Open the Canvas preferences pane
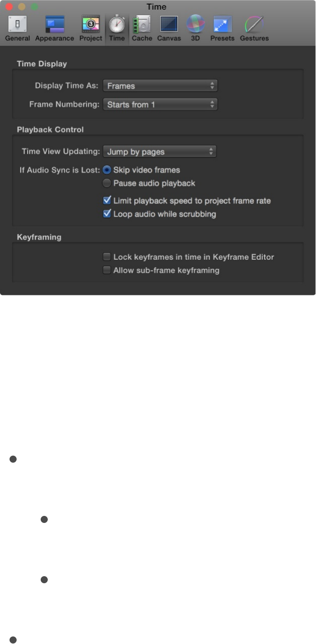 coord(169,28)
